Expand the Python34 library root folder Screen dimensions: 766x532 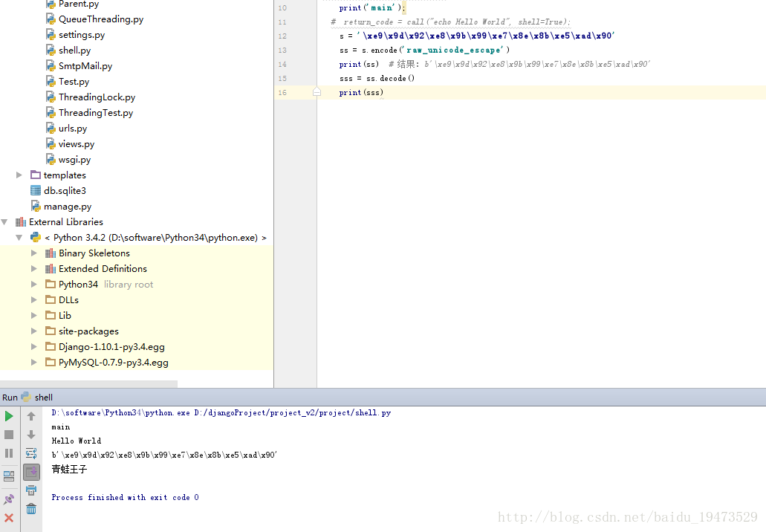click(33, 285)
